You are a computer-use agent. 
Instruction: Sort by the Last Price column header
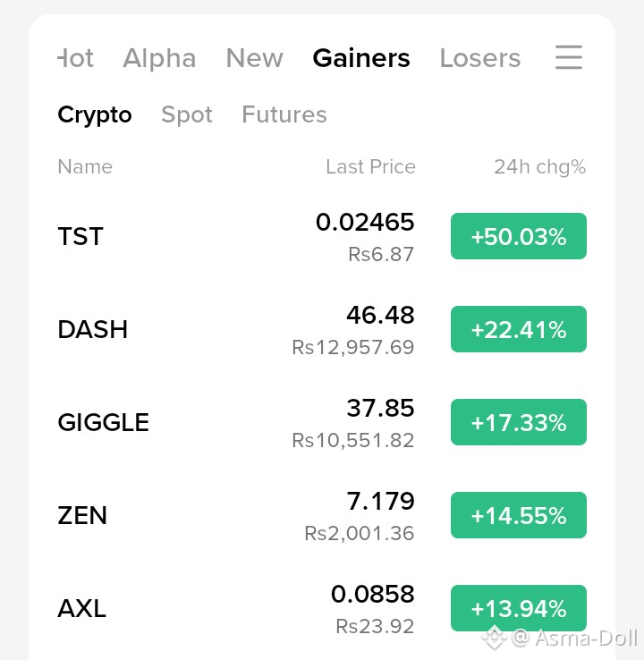370,166
